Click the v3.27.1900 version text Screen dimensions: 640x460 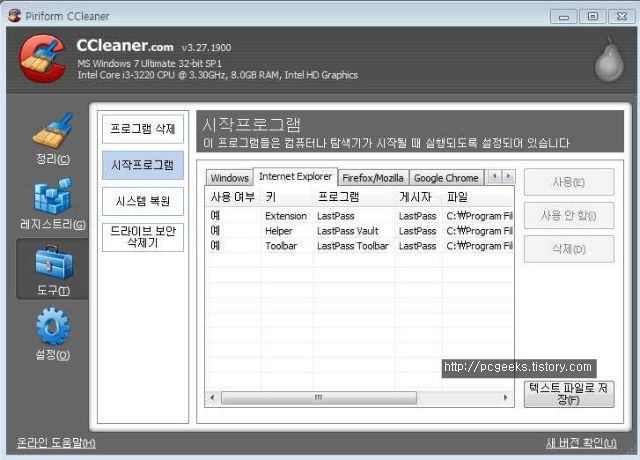(207, 48)
